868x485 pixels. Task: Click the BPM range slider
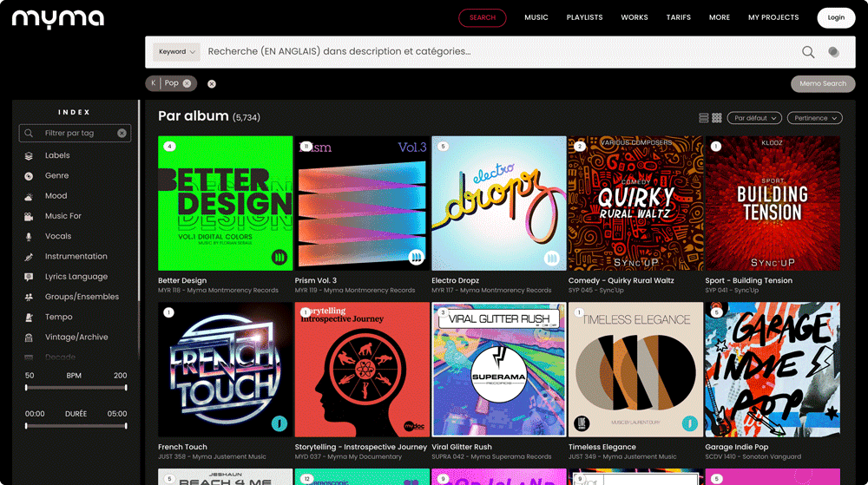click(76, 388)
